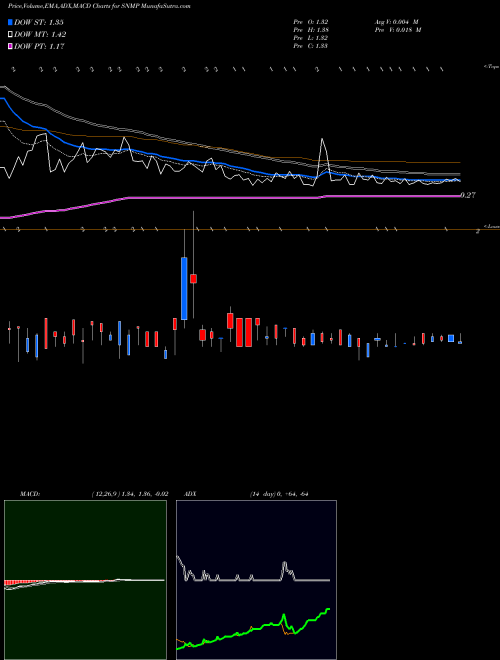Select the 'DOW MT: 1.42' legend text

(x=40, y=35)
